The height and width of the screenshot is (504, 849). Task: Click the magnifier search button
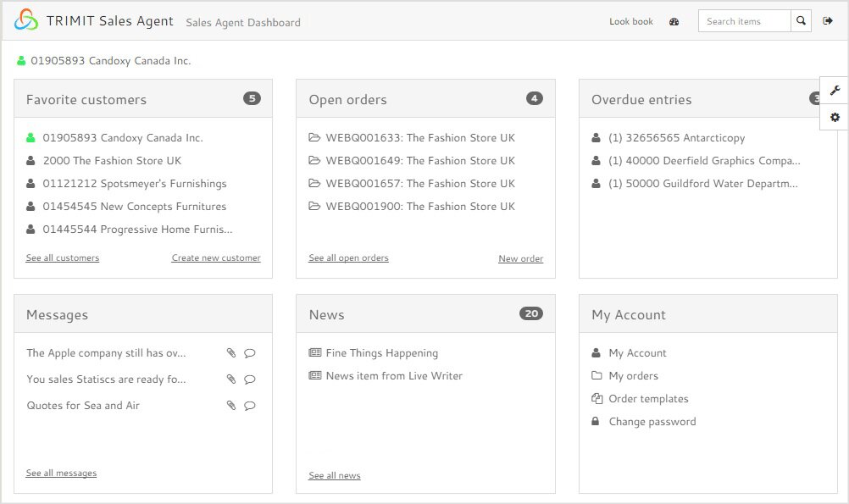[801, 21]
